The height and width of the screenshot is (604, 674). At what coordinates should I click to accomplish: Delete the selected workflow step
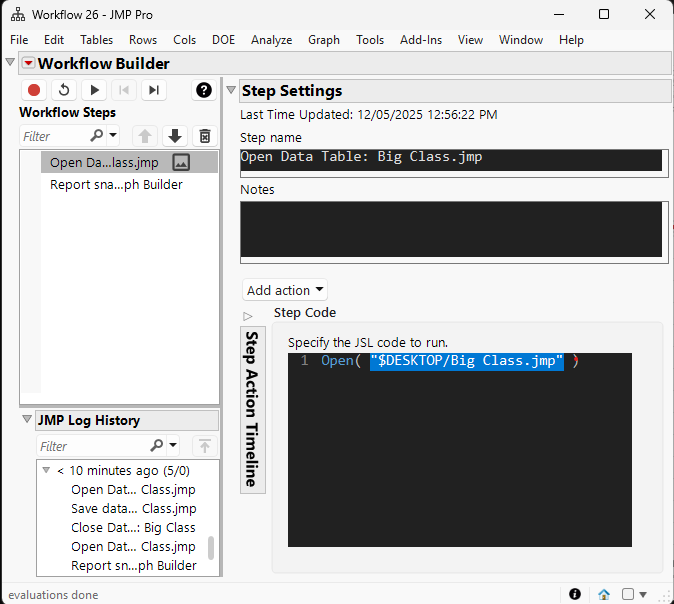(x=205, y=136)
